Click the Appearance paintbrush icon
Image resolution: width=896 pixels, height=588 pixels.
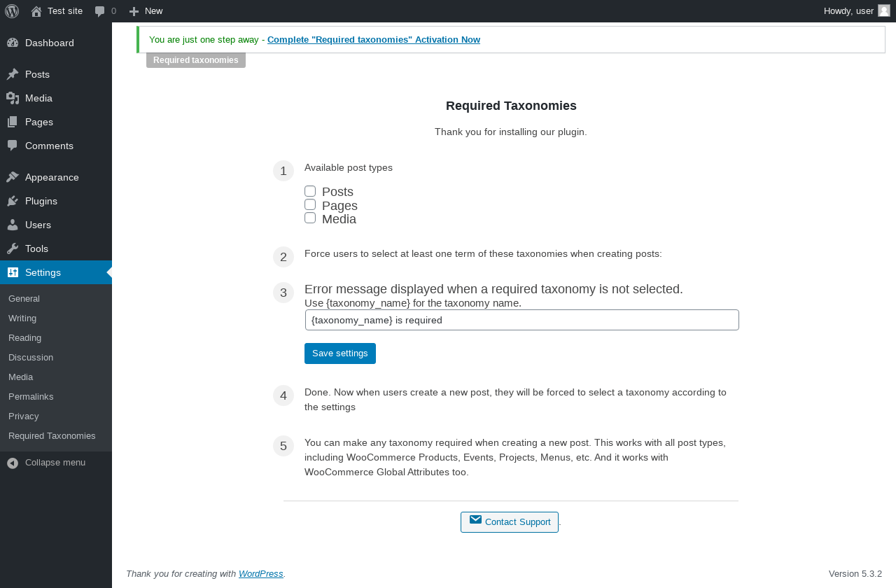point(13,177)
